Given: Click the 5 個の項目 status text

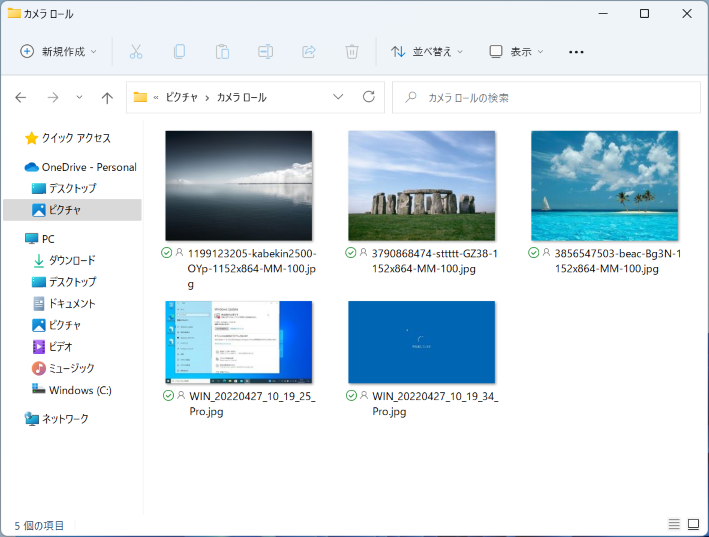Looking at the screenshot, I should [39, 526].
